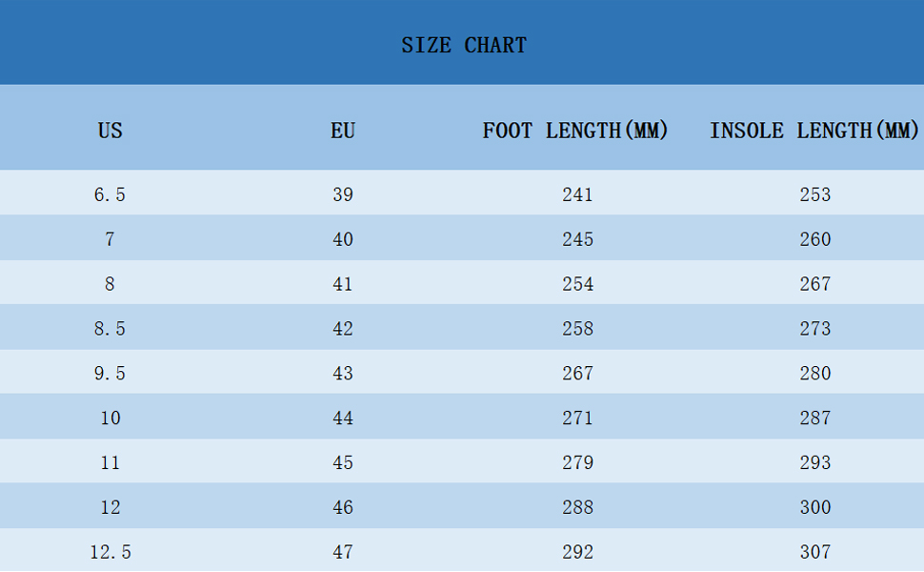Select foot length value 292
924x572 pixels.
click(577, 552)
